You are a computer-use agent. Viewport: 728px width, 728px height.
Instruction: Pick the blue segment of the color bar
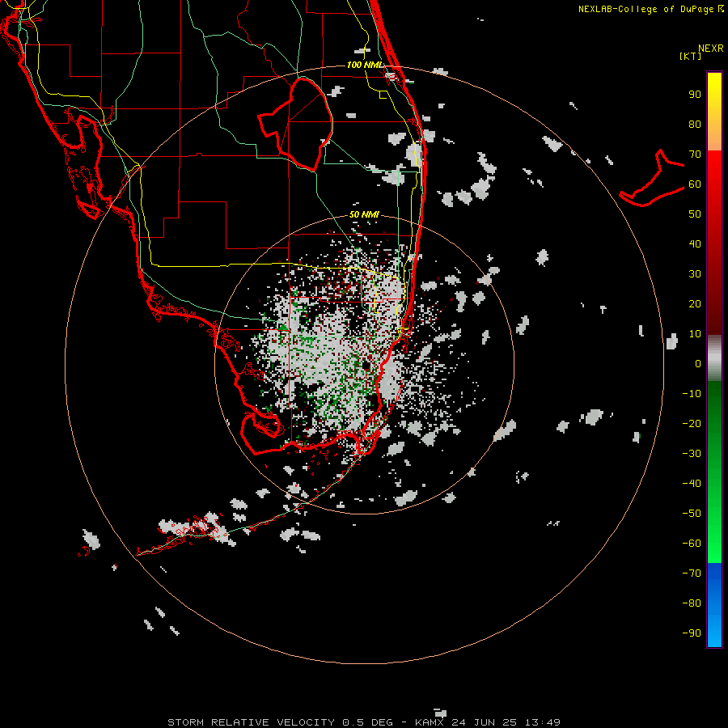coord(714,604)
